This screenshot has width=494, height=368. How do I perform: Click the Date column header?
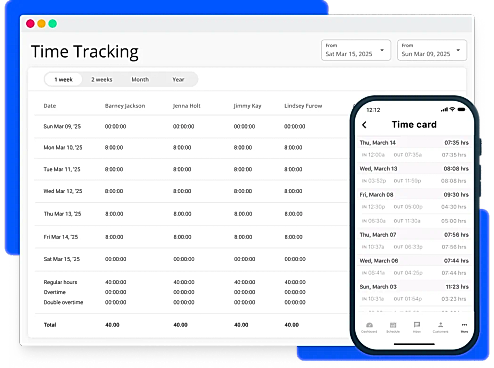pos(50,106)
